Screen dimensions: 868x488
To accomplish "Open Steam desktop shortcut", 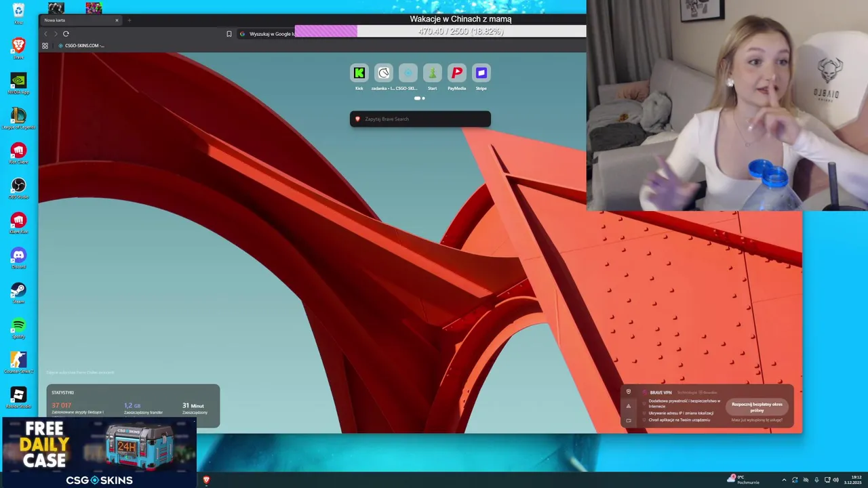I will click(18, 293).
